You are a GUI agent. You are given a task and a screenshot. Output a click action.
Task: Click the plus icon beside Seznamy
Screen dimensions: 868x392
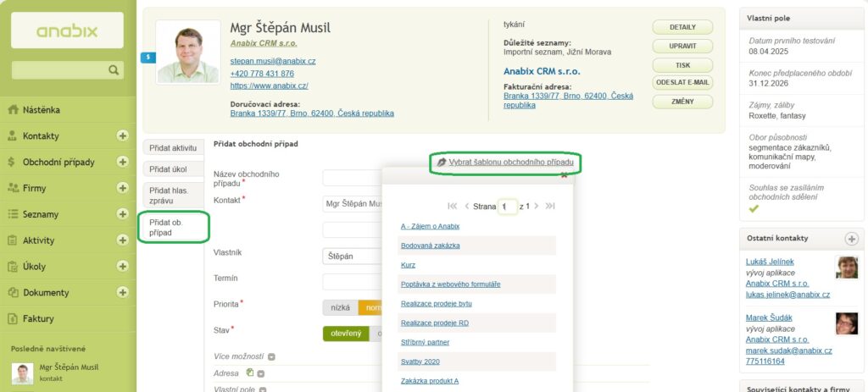pos(123,214)
